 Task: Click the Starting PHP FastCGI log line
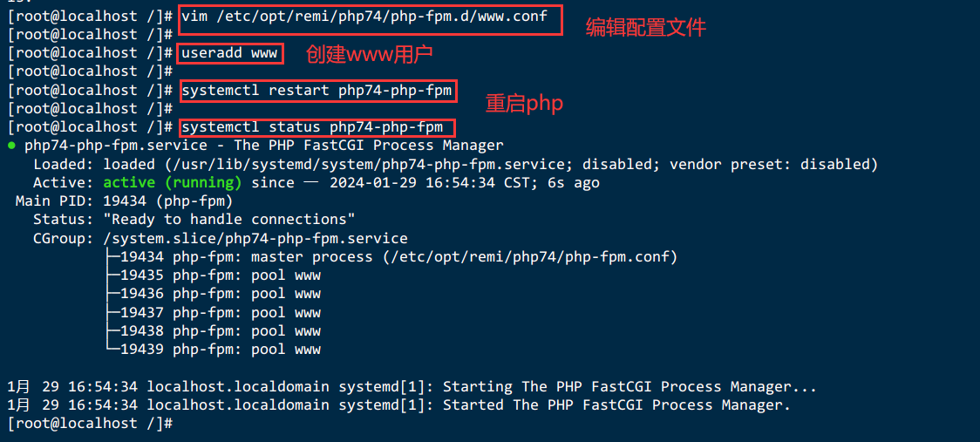click(x=412, y=386)
